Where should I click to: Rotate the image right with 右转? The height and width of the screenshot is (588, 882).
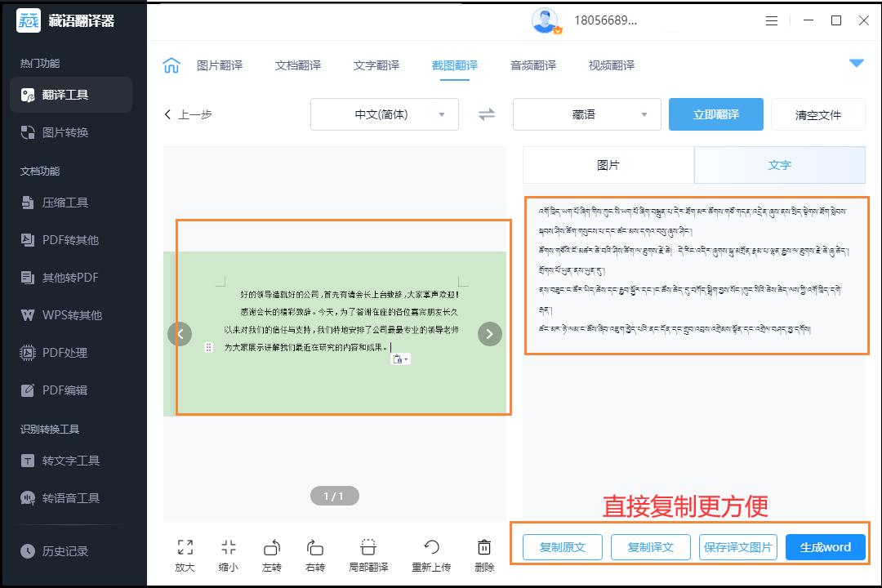[x=315, y=554]
